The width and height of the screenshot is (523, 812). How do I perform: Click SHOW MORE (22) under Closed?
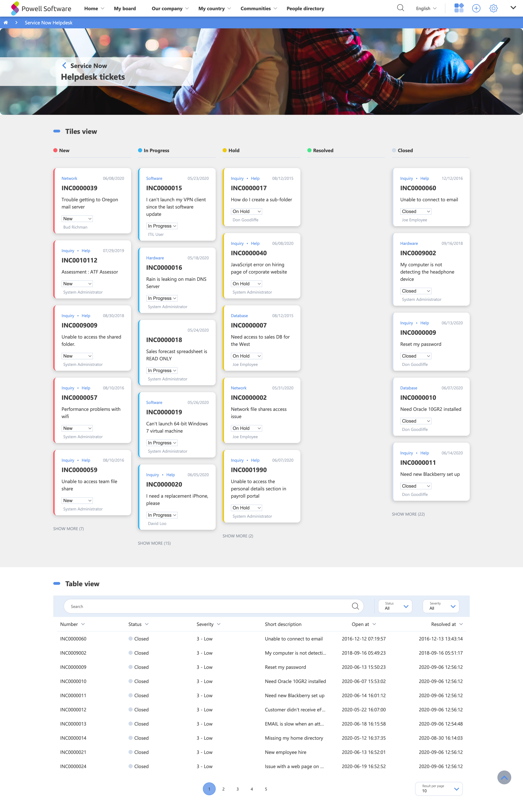tap(408, 514)
